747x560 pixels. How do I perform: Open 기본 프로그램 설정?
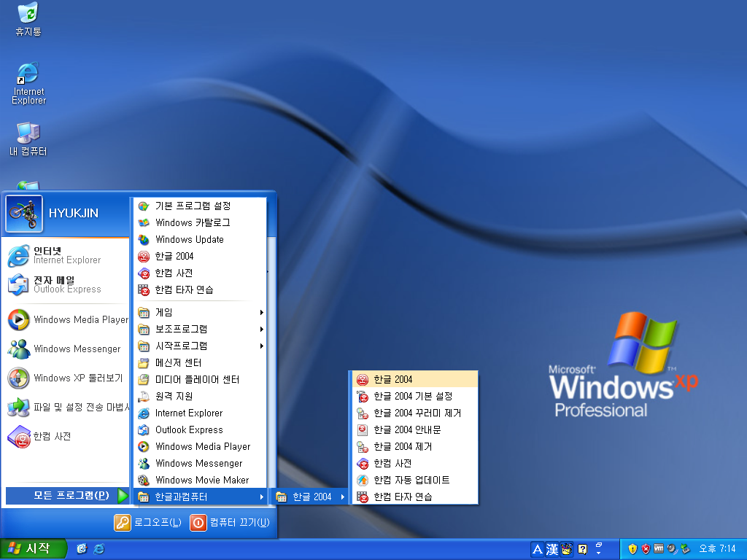pos(200,206)
